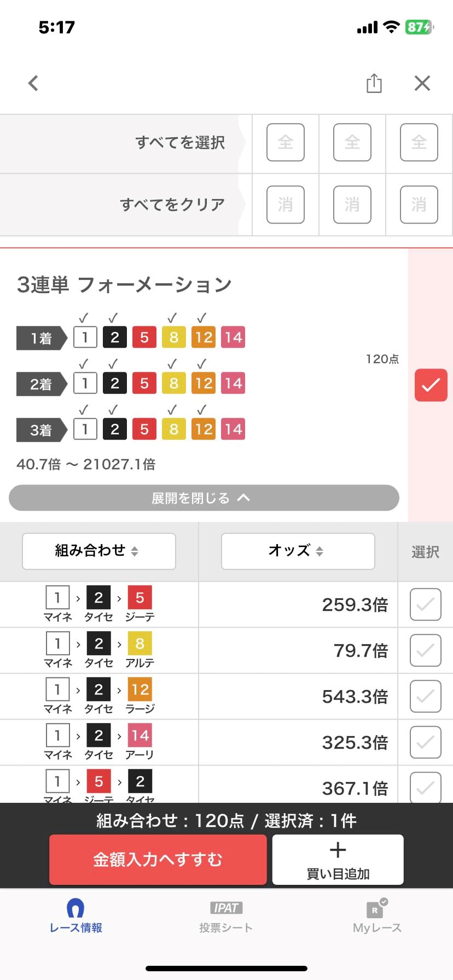Select yellow number 8 in 1着 row

point(174,337)
